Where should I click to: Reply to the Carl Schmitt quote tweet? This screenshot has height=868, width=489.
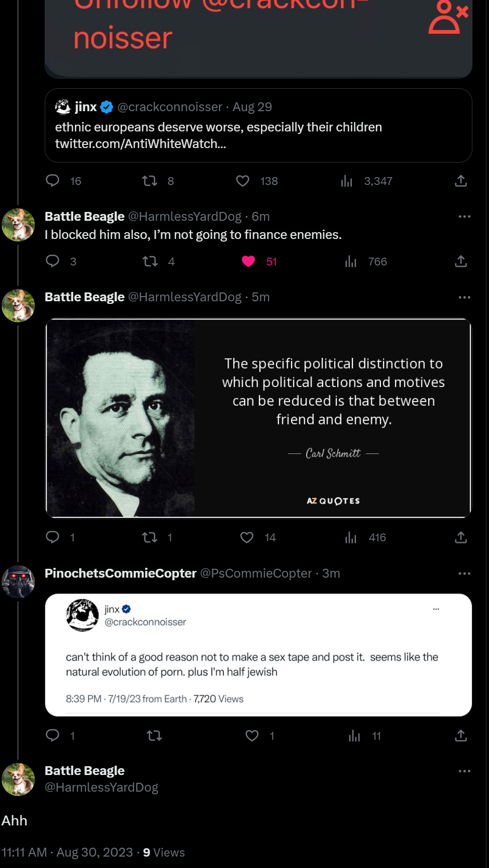(x=53, y=537)
